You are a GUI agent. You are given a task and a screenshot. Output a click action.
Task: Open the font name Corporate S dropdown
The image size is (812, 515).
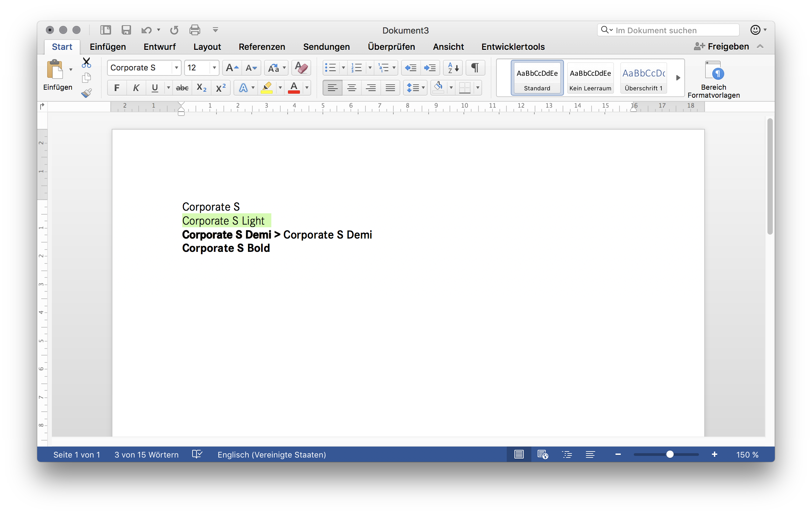176,68
